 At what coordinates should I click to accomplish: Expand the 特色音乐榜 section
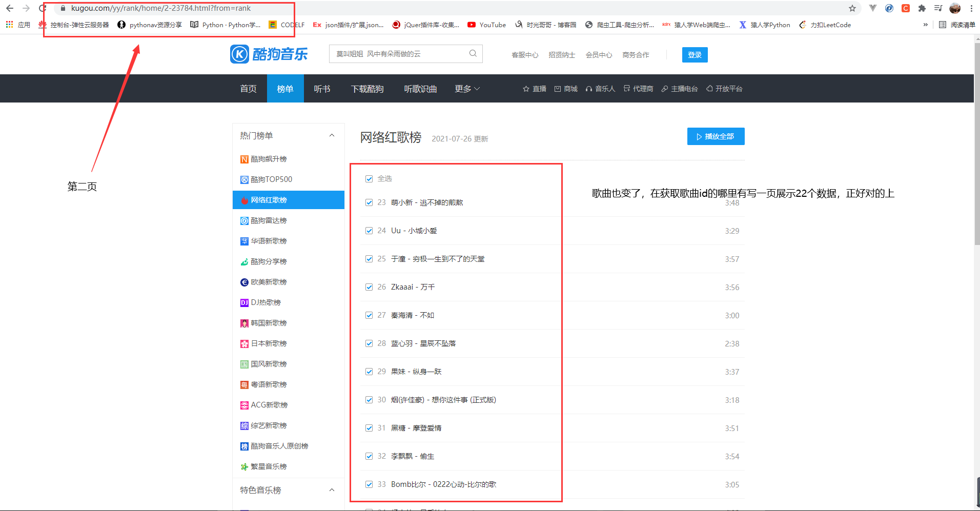(x=332, y=490)
